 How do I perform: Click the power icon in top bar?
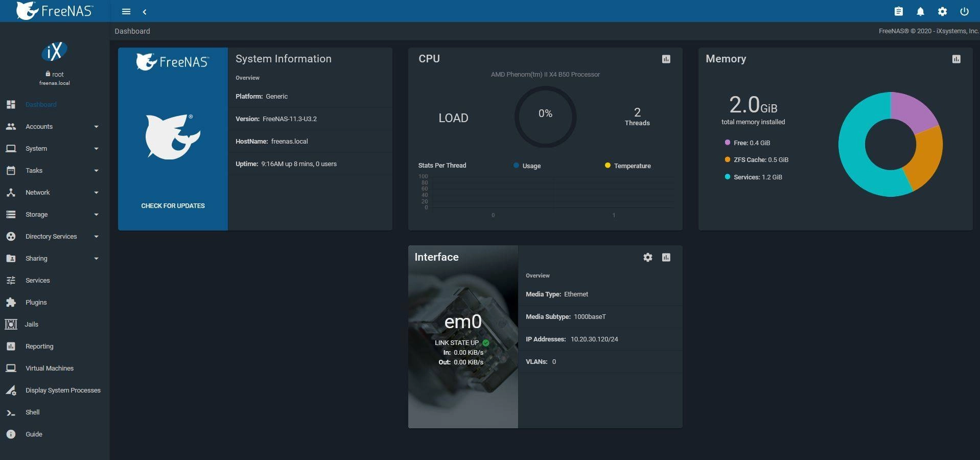pyautogui.click(x=964, y=11)
